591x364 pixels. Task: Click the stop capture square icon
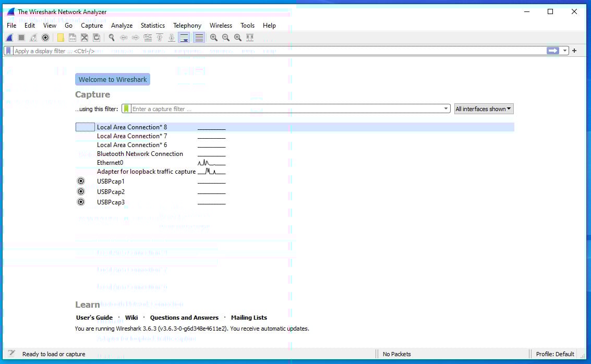click(x=21, y=38)
